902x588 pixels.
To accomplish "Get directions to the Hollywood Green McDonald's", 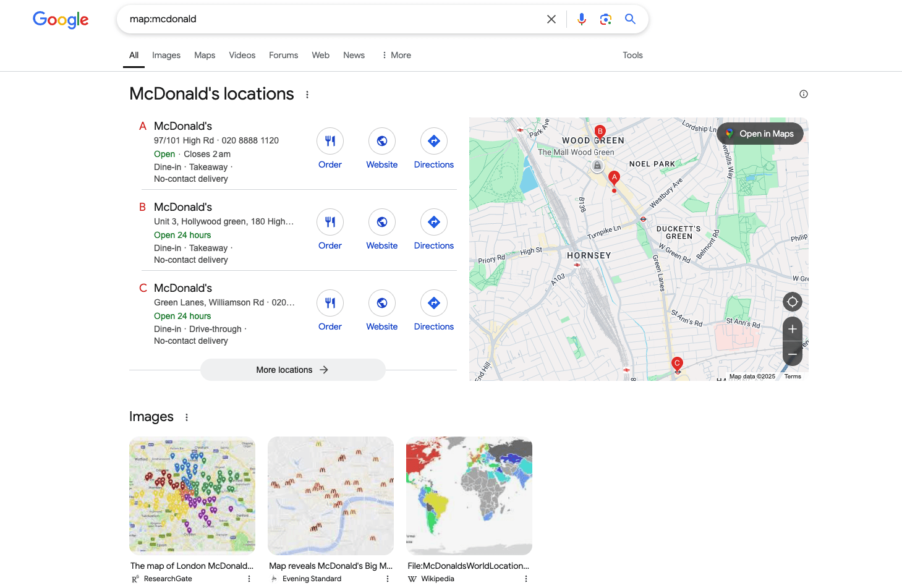I will (x=434, y=223).
